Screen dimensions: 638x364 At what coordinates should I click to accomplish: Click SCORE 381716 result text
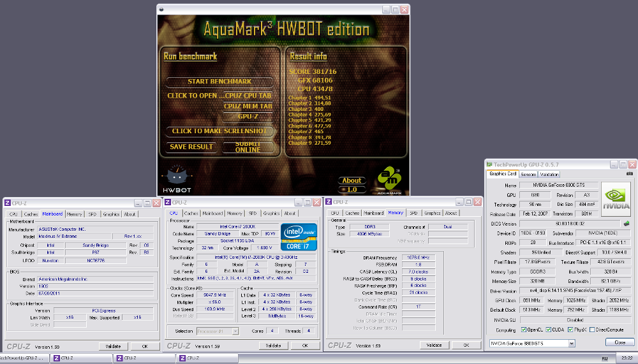click(x=313, y=71)
